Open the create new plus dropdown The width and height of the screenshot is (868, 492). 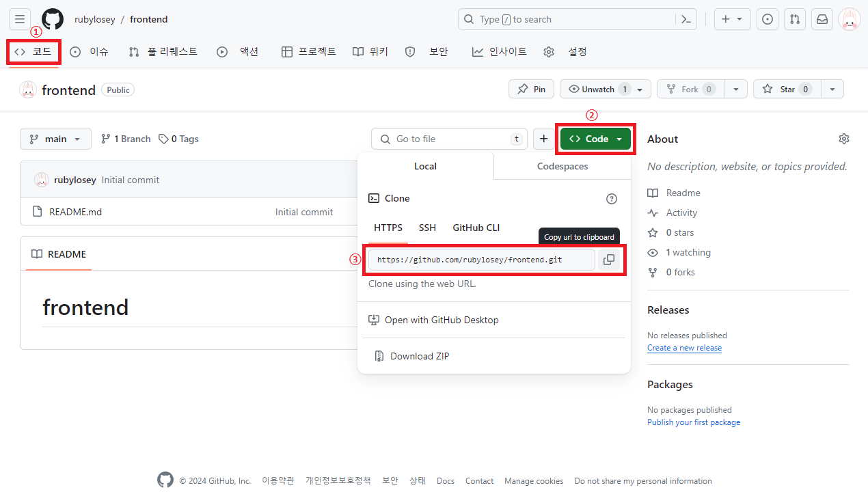pos(733,19)
